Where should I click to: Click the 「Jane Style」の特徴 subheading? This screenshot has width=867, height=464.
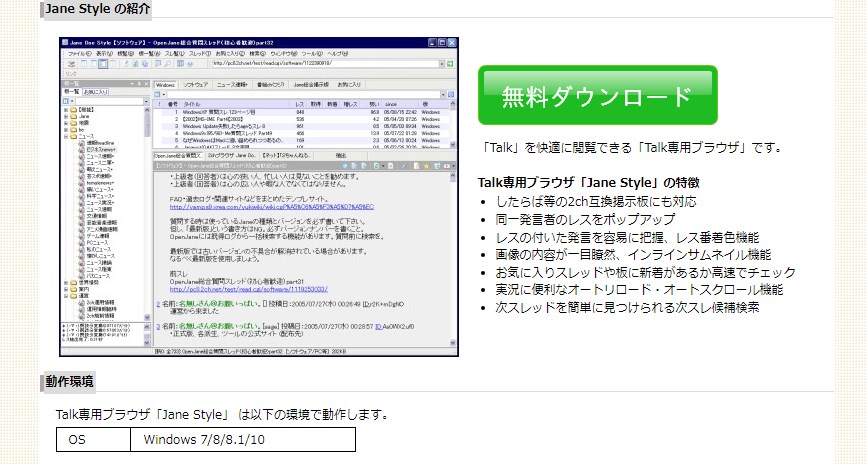[589, 183]
